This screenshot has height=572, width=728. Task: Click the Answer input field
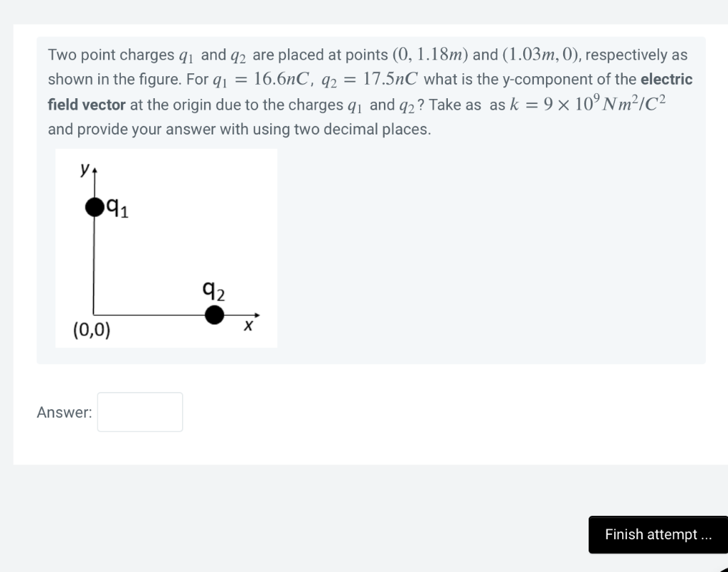pos(139,412)
